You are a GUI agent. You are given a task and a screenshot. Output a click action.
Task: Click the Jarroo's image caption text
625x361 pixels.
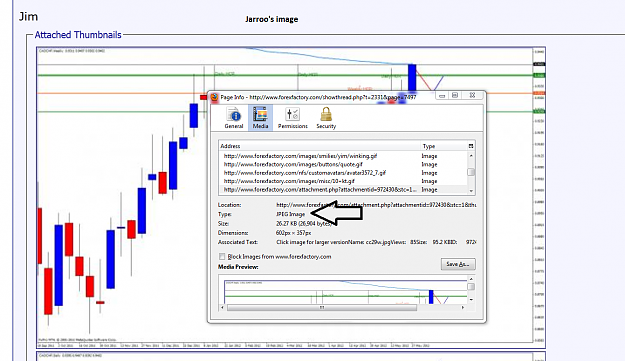(271, 19)
